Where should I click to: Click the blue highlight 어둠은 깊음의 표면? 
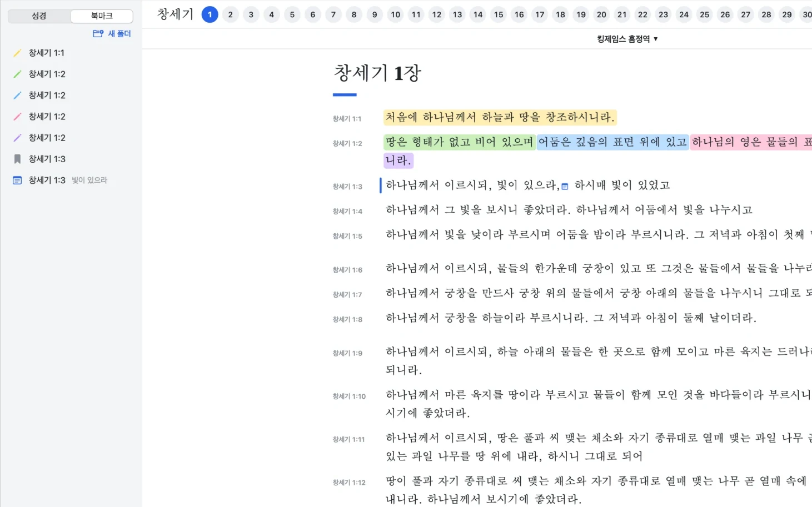pos(612,142)
